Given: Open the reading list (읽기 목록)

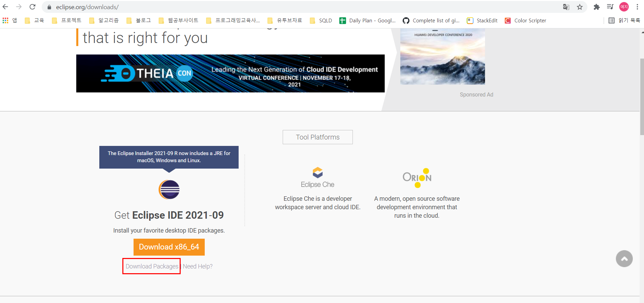Looking at the screenshot, I should (624, 20).
